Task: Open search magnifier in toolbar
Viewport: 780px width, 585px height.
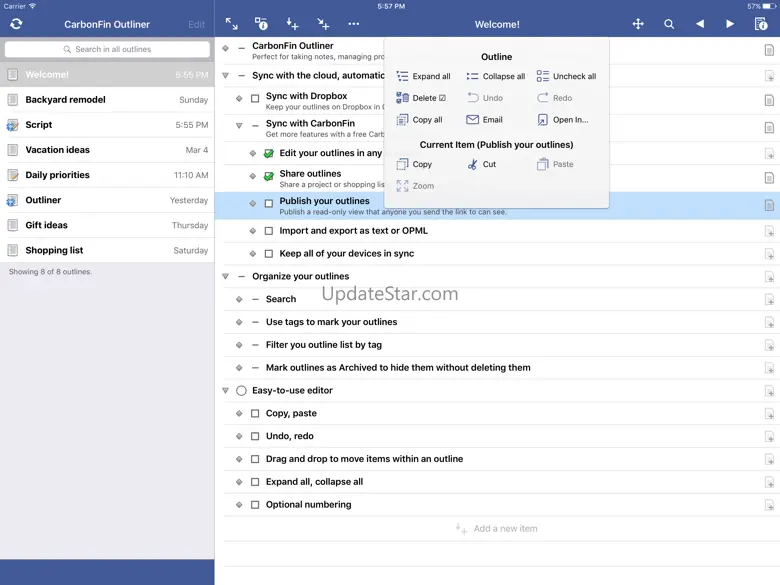Action: click(669, 24)
